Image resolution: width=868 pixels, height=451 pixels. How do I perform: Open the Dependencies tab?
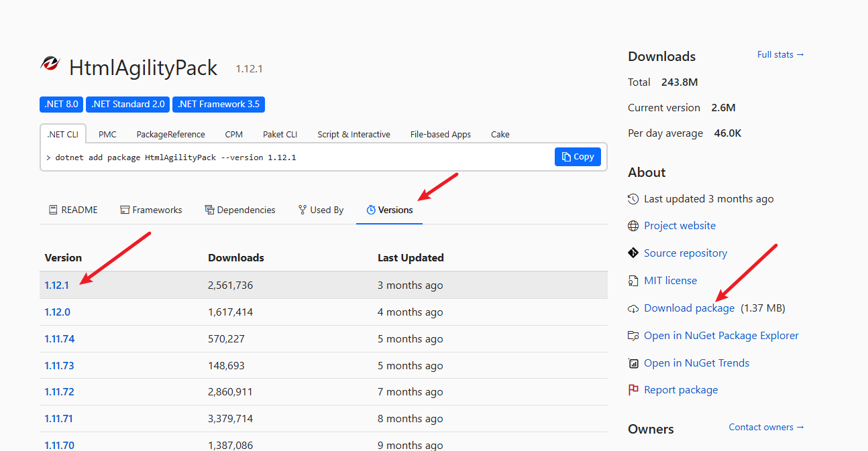point(240,210)
